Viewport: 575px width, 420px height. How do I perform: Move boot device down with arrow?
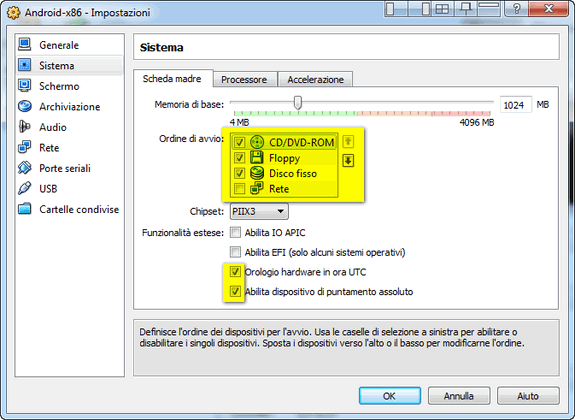click(x=348, y=161)
